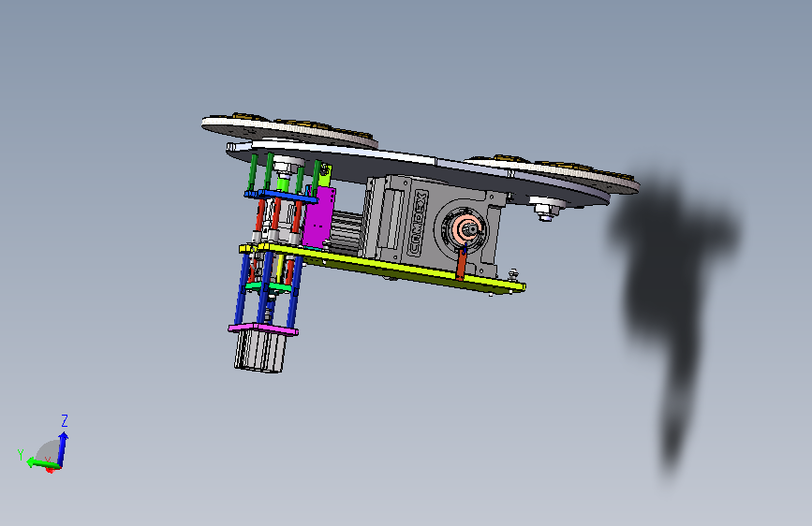Click the blue Z axis of the triad
812x526 pixels.
point(62,449)
